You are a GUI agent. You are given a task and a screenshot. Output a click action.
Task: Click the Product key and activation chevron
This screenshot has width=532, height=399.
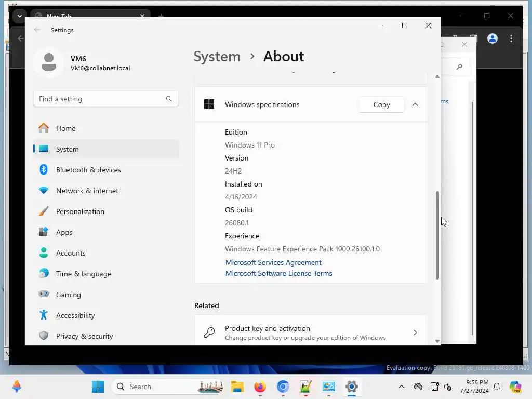415,332
